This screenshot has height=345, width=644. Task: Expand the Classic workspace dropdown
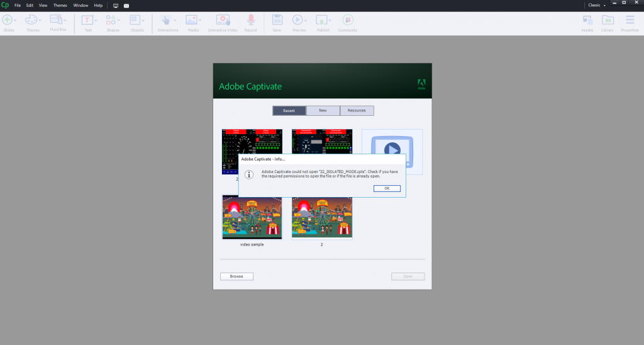pos(597,5)
